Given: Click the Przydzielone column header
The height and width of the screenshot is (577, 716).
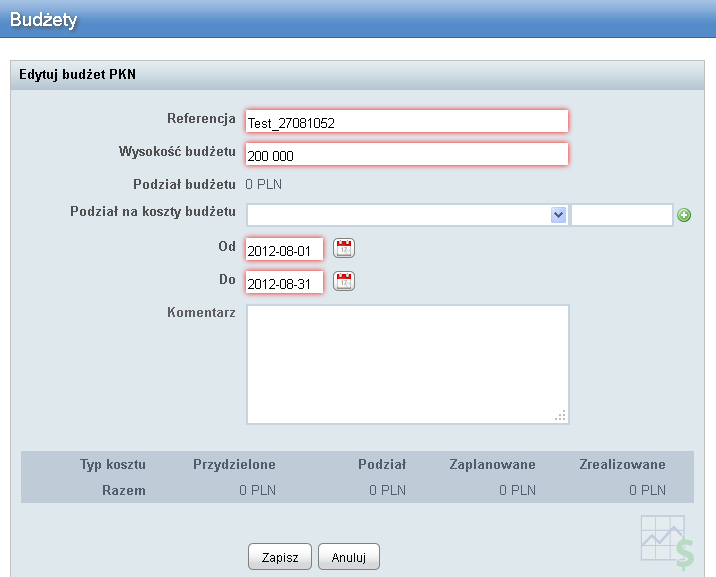Looking at the screenshot, I should [234, 465].
